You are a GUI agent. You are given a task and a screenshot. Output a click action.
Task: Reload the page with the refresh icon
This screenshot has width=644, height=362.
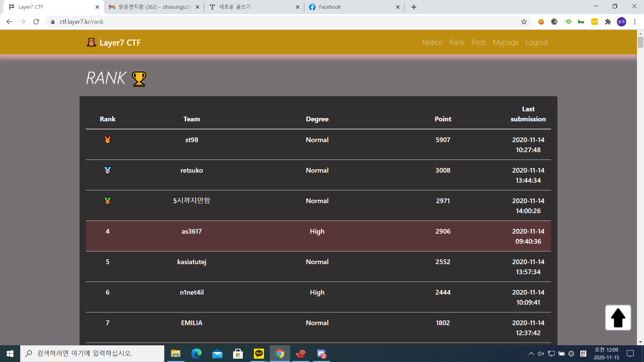36,22
